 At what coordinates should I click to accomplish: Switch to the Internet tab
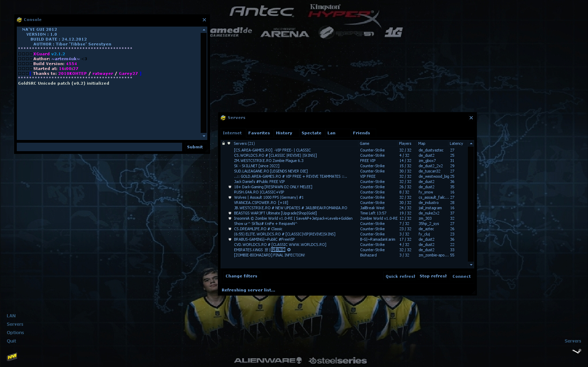(x=232, y=133)
